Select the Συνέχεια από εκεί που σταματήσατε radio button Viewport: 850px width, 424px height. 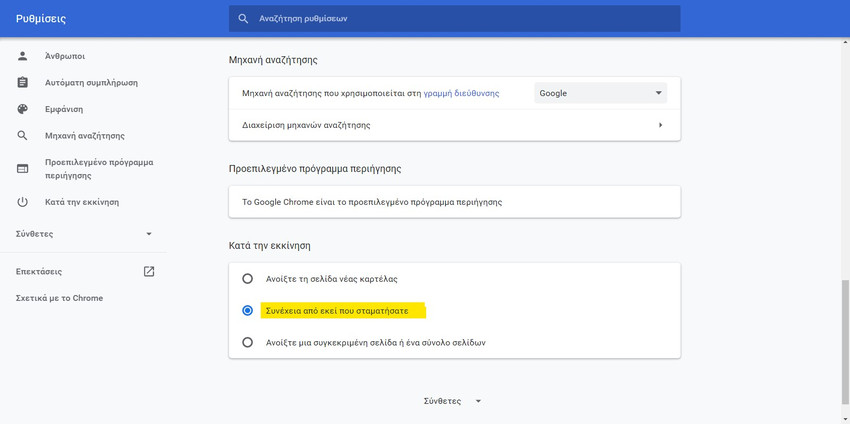[x=247, y=311]
